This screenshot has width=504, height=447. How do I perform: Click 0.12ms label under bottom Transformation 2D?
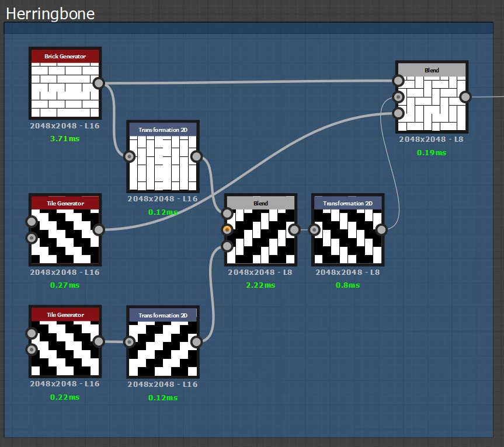(x=163, y=397)
